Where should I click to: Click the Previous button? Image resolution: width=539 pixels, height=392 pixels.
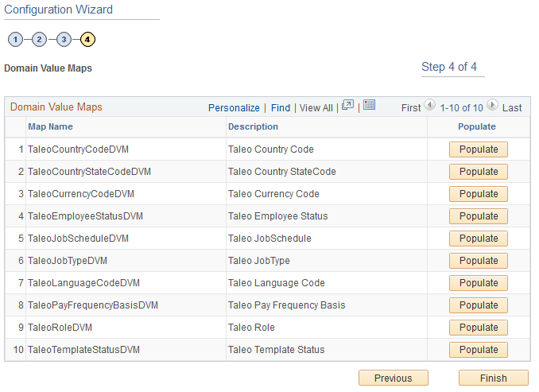point(394,378)
